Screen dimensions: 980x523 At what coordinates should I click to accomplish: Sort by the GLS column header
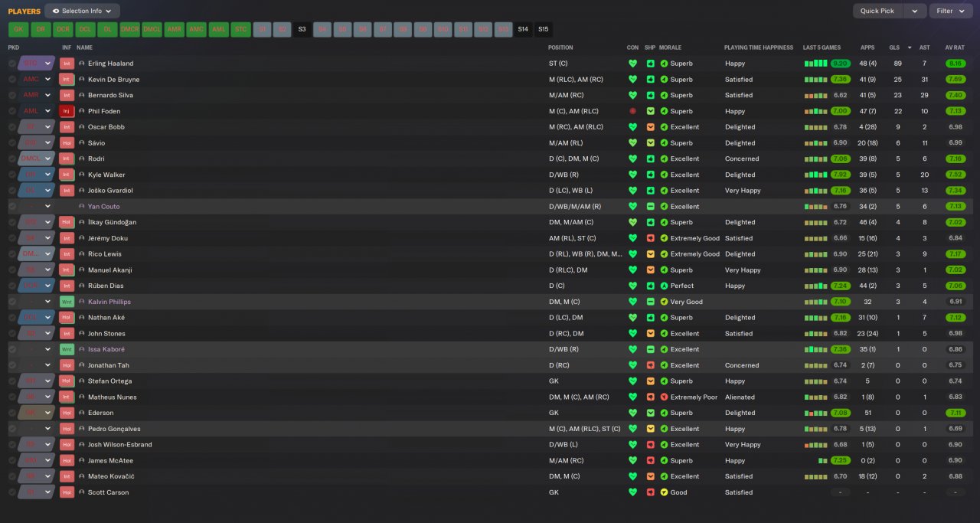[894, 47]
